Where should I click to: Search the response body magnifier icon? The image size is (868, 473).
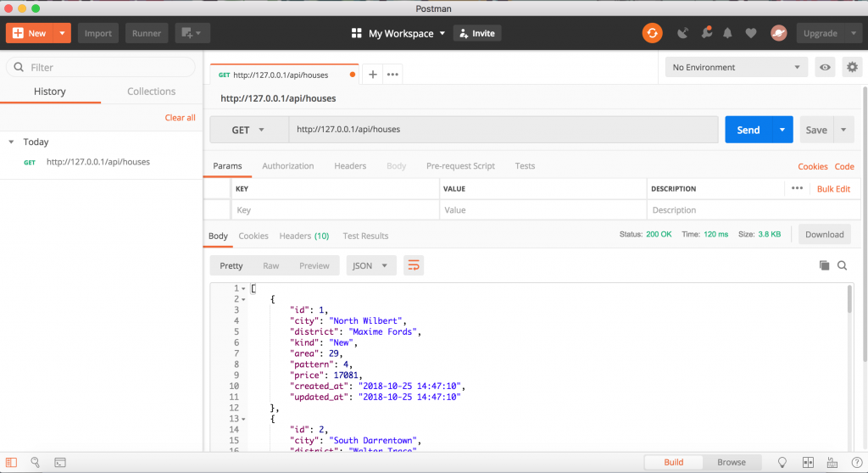coord(842,265)
